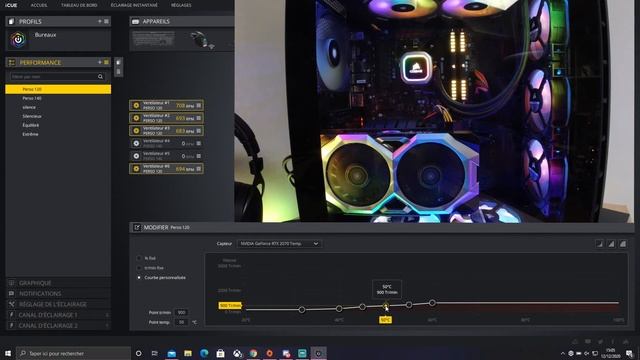
Task: Click the Windows taskbar search box
Action: point(73,353)
